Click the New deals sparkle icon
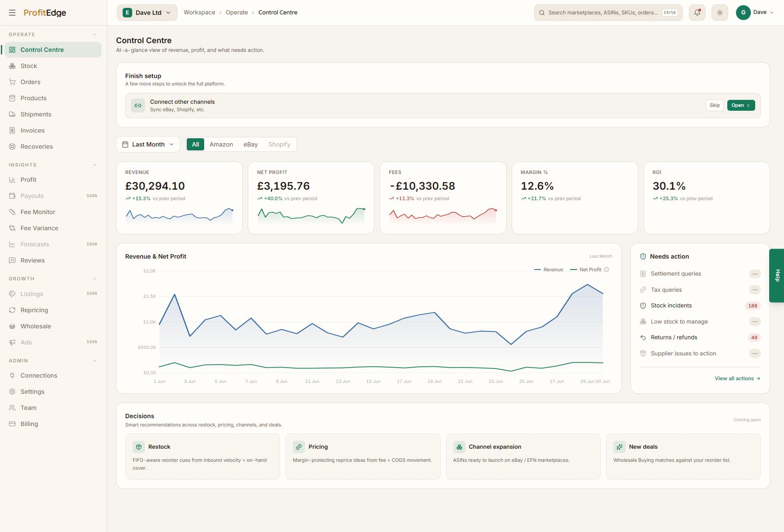The height and width of the screenshot is (532, 784). click(x=620, y=447)
